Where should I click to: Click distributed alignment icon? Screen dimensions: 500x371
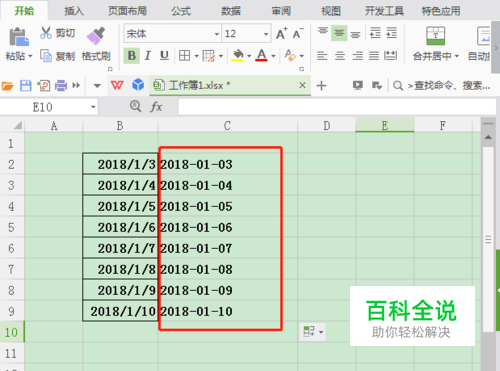[x=390, y=56]
